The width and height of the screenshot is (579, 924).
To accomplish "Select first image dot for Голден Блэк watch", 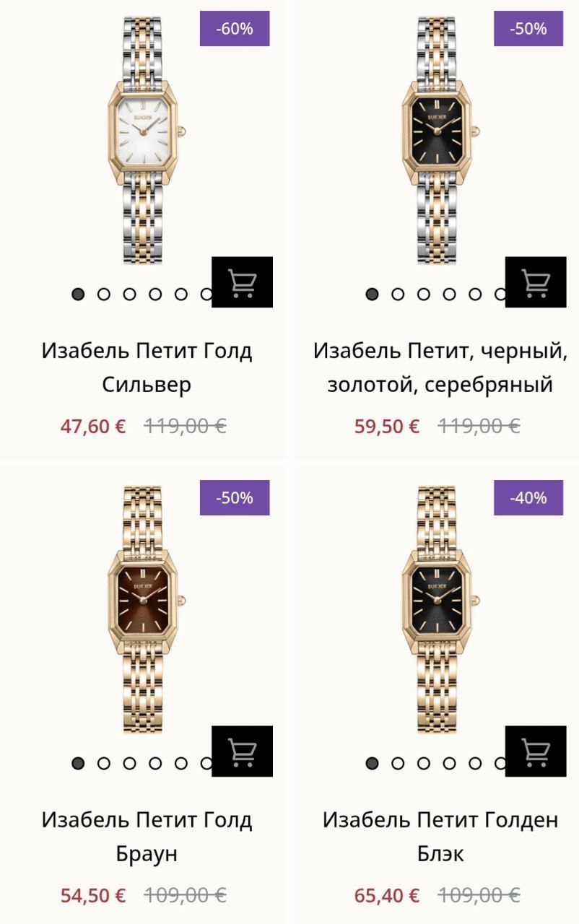I will click(x=372, y=763).
